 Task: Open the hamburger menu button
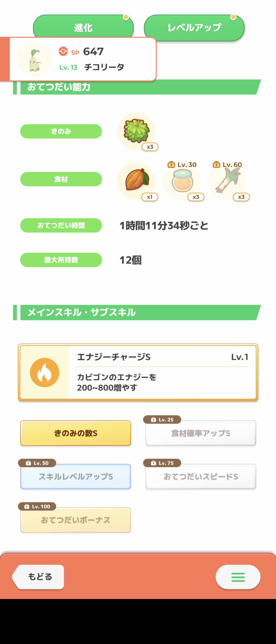238,577
